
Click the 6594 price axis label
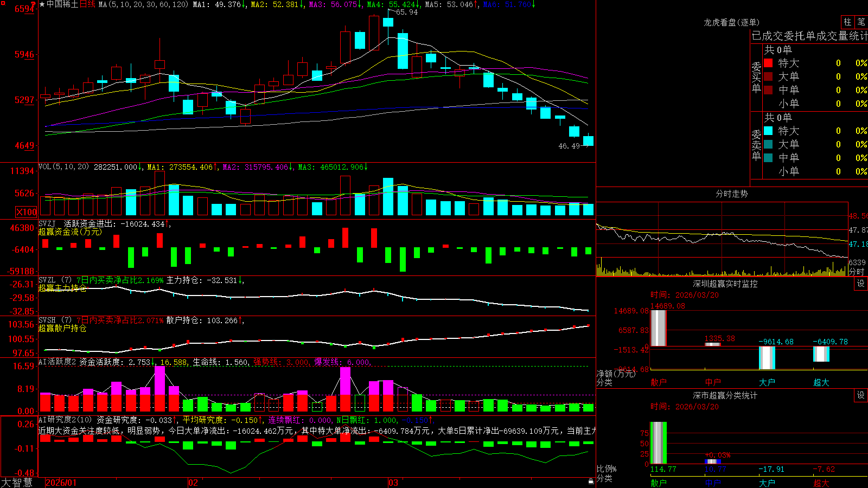[x=24, y=9]
